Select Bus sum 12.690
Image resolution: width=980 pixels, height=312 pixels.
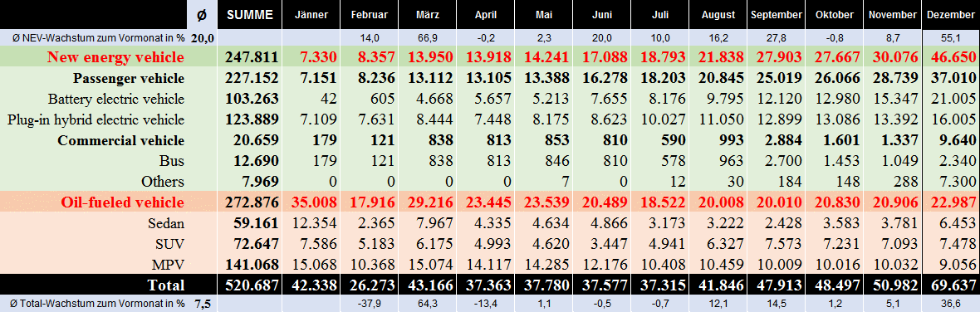pyautogui.click(x=256, y=161)
